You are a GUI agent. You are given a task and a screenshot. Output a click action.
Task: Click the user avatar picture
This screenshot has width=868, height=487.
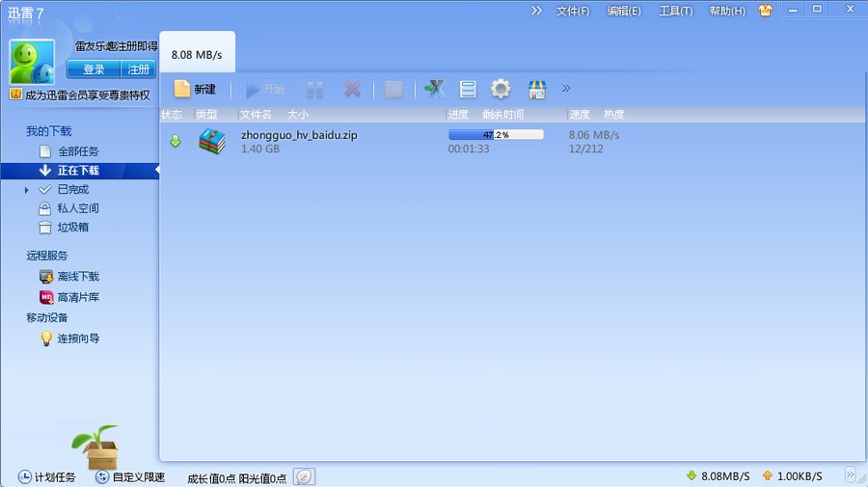point(32,62)
